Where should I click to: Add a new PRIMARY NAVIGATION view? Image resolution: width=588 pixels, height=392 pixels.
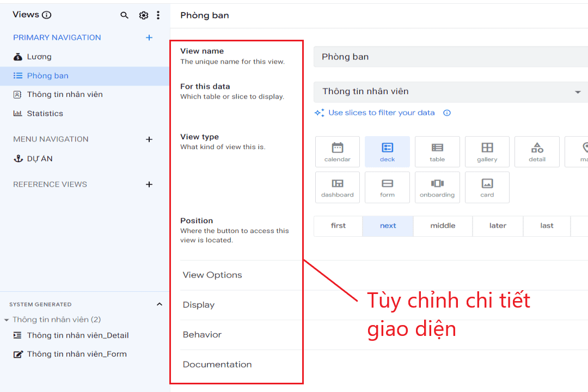[x=149, y=37]
